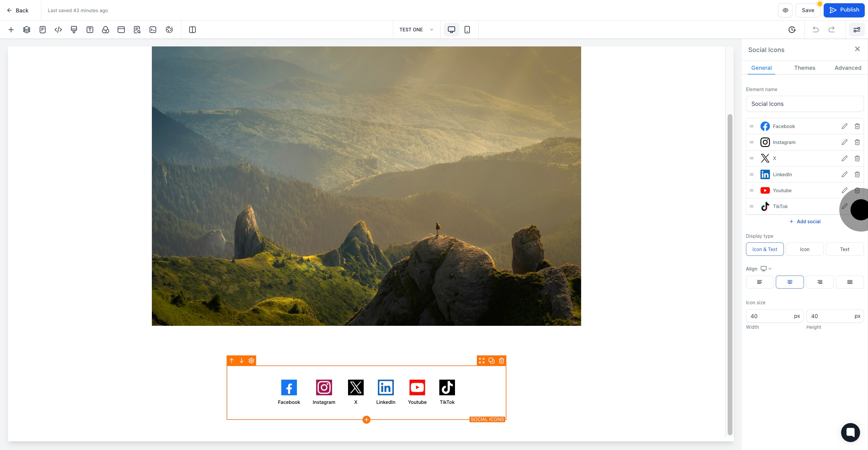
Task: Delete the Instagram social entry
Action: click(857, 142)
